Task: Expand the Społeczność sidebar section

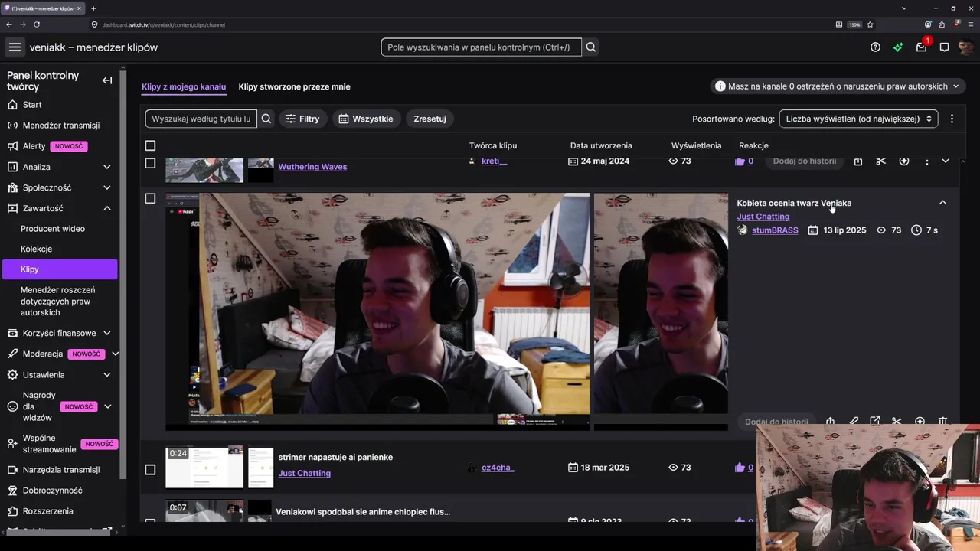Action: click(107, 187)
